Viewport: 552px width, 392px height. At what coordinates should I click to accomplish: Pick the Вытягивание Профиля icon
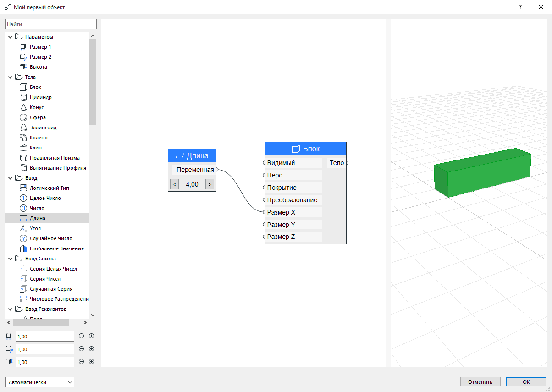[x=23, y=168]
